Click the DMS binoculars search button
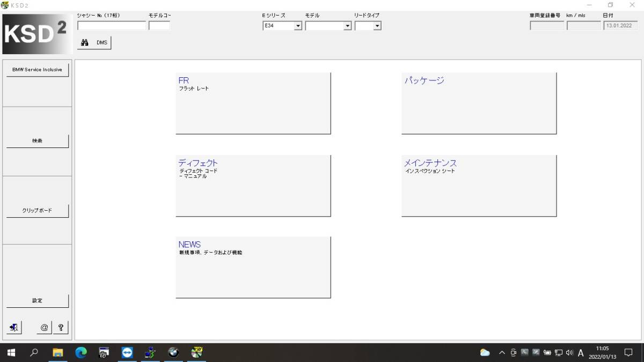The width and height of the screenshot is (644, 362). (94, 42)
